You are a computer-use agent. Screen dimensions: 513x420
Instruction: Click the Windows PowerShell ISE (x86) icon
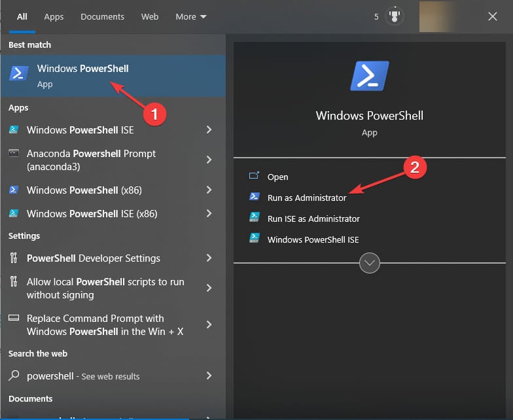point(14,214)
